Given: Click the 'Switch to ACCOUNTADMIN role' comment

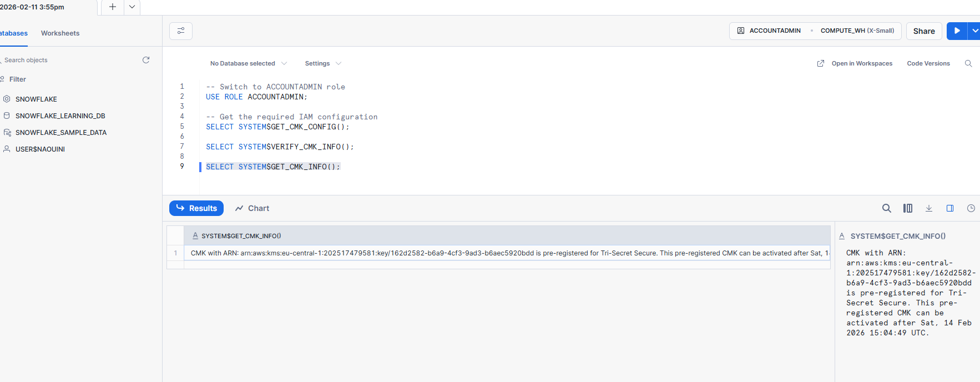Looking at the screenshot, I should pos(276,87).
